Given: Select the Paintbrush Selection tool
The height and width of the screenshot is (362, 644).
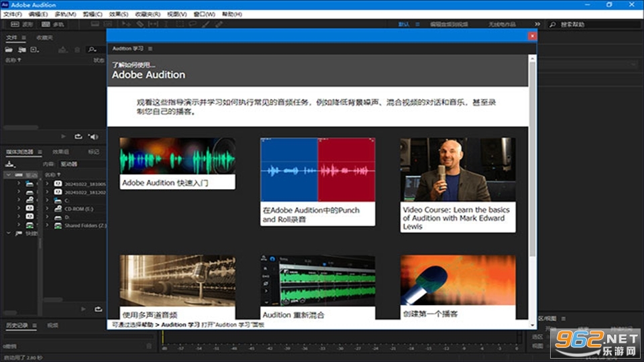Looking at the screenshot, I should pos(206,25).
